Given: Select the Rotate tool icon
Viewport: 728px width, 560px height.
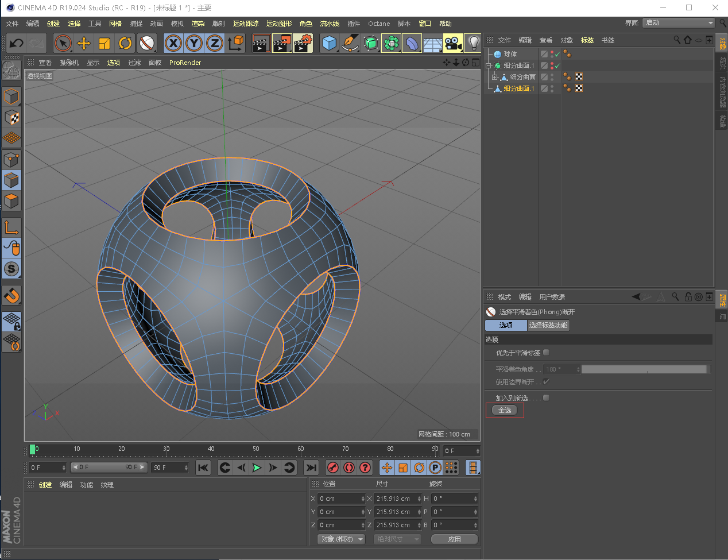Looking at the screenshot, I should (125, 43).
